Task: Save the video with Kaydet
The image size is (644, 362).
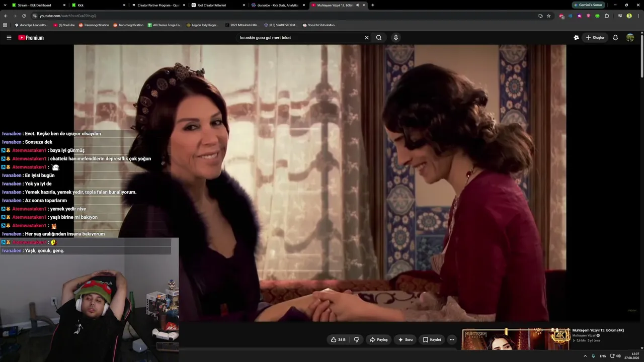Action: (x=432, y=340)
